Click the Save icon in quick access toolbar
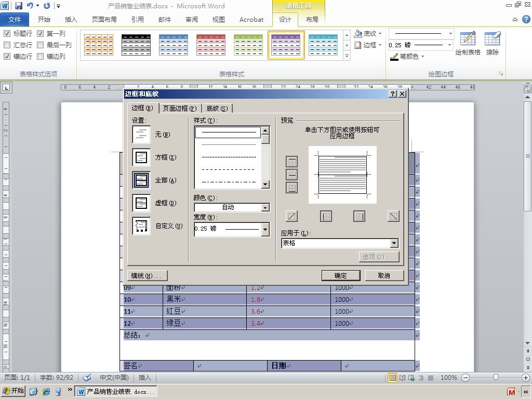532x399 pixels. pos(19,6)
